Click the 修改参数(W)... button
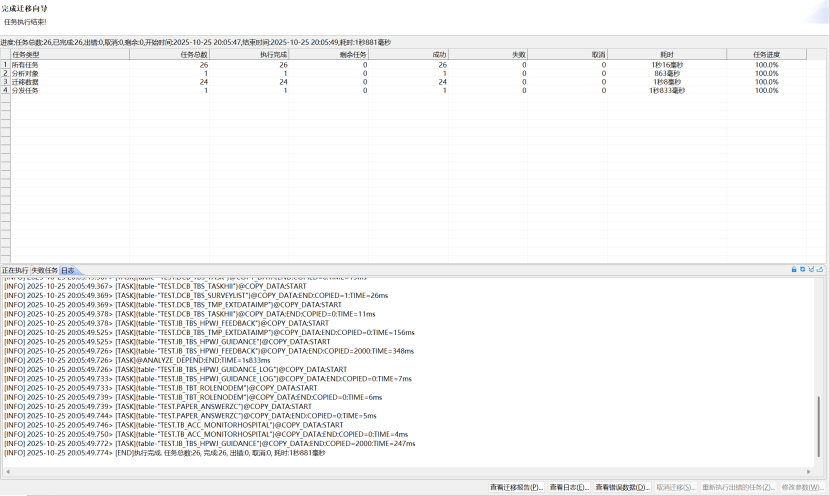Screen dimensions: 830x496 click(x=802, y=487)
